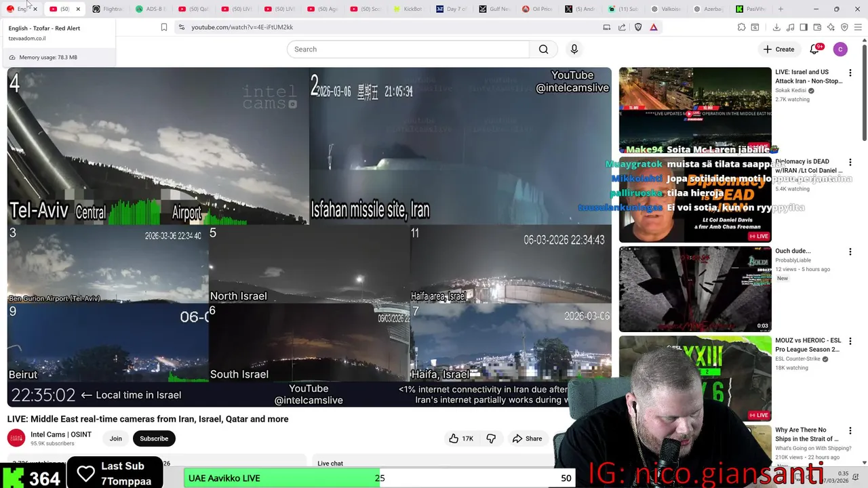Open options for Sokak Kedisi live video
The image size is (868, 488).
tap(850, 73)
